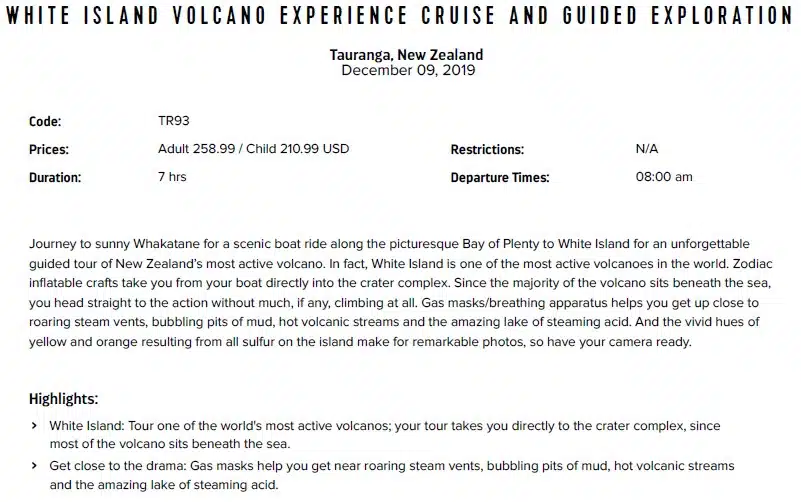Click the Prices label

[49, 150]
